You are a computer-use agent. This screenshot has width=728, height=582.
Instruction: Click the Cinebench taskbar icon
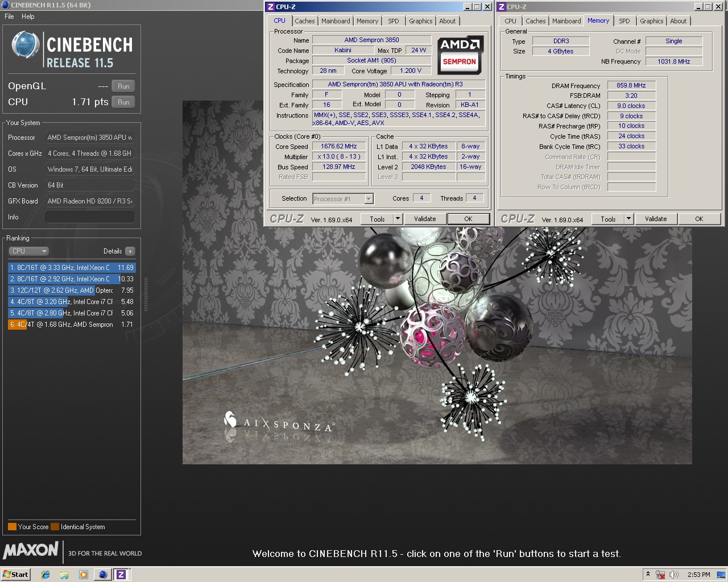102,575
